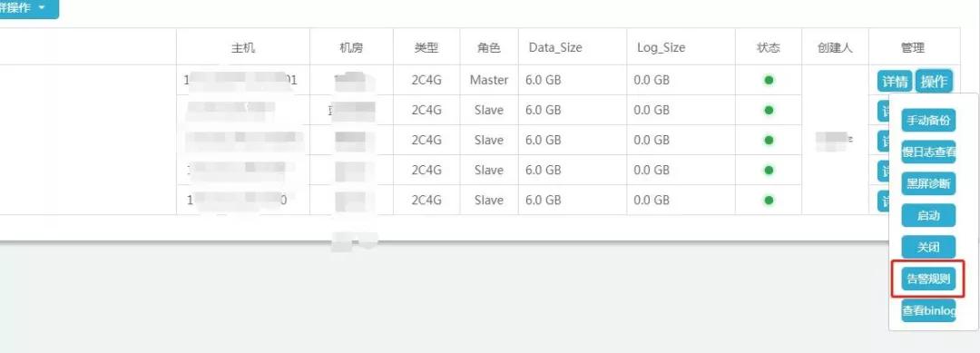Select 查看binlog menu option
This screenshot has width=980, height=353.
[928, 310]
